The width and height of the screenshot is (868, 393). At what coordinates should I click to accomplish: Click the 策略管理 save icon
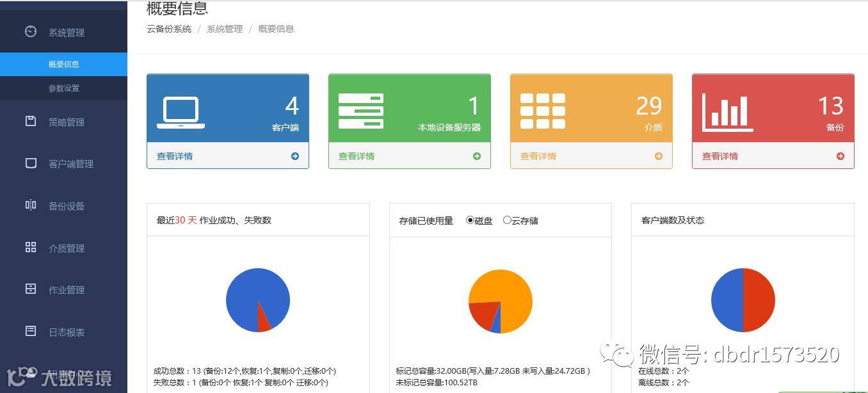31,121
